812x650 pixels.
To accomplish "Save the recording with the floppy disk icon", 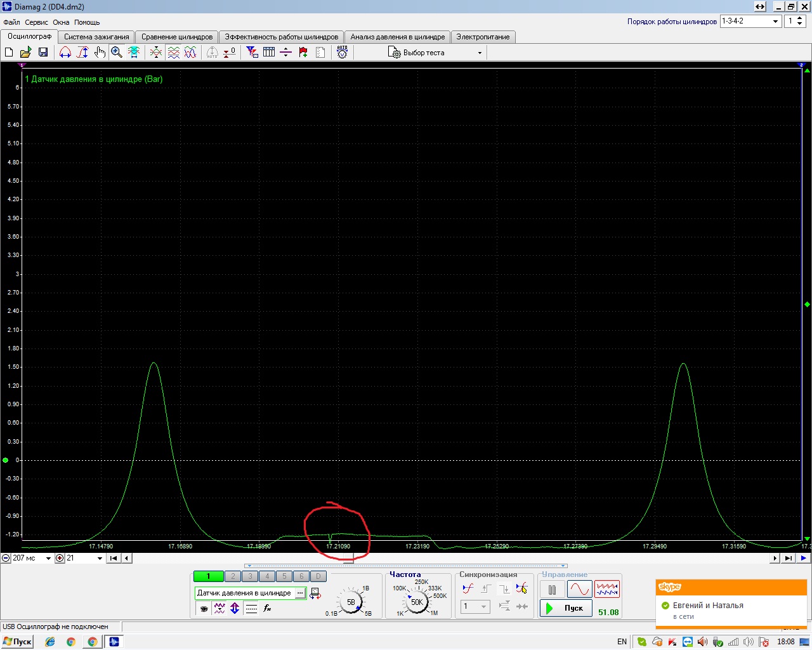I will [x=43, y=53].
